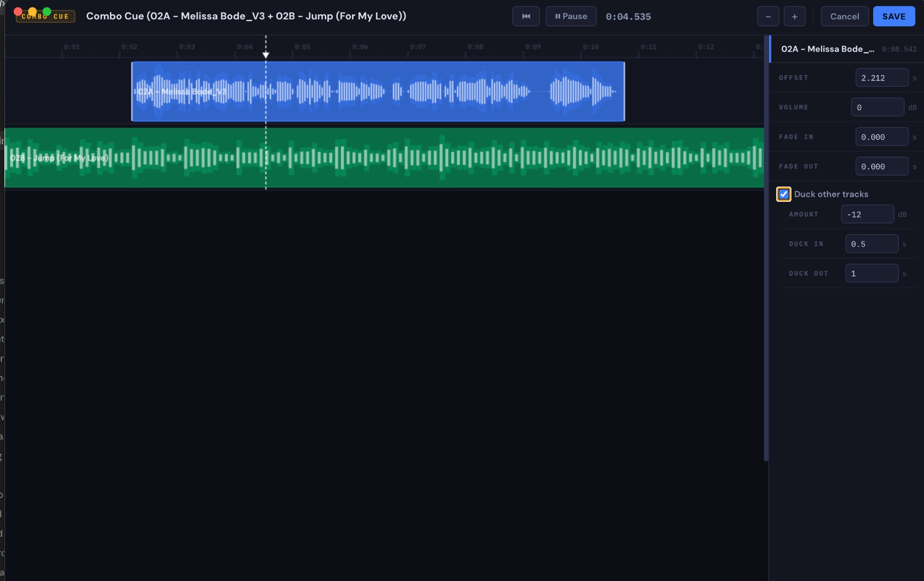Cancel the combo cue edits
924x581 pixels.
[845, 17]
